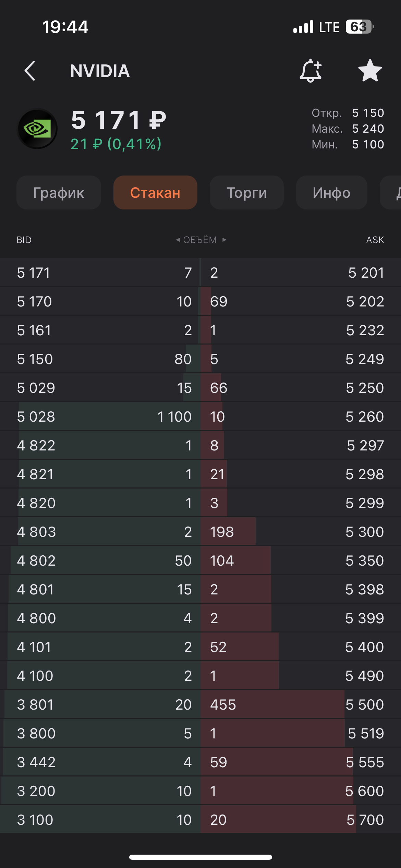This screenshot has height=868, width=401.
Task: Open the Торги tab
Action: pyautogui.click(x=246, y=193)
